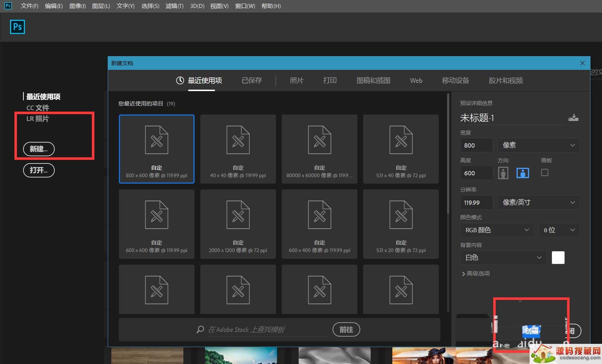Click the save preset icon beside 未标题-1

pyautogui.click(x=573, y=118)
